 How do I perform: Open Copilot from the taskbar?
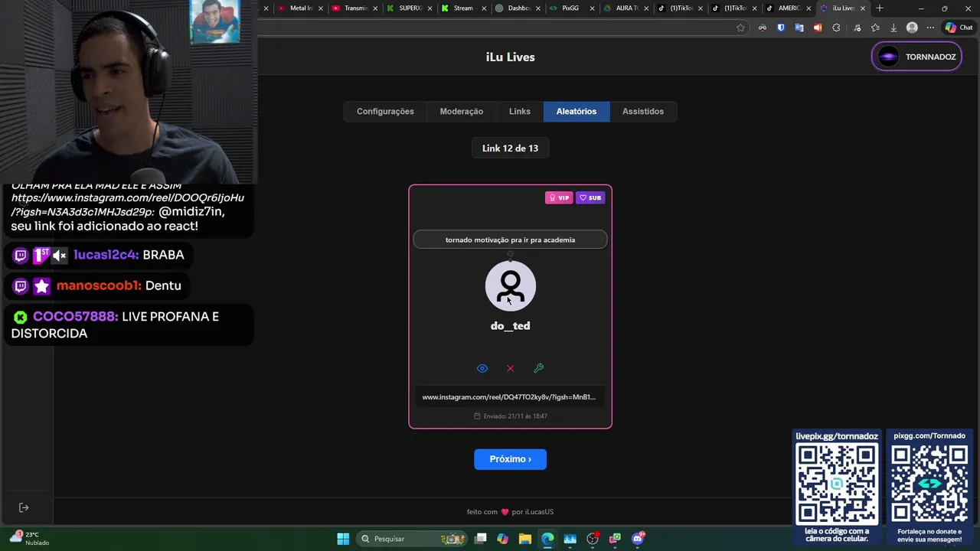point(502,539)
